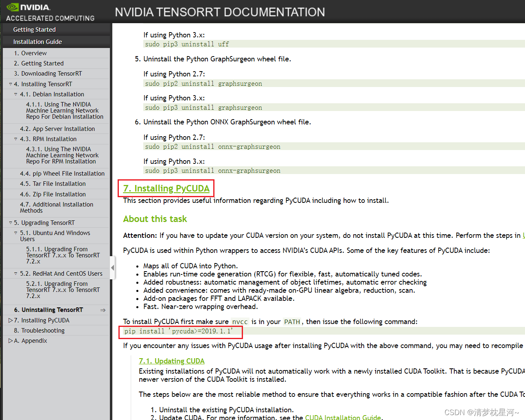
Task: Open 3. Downloading TensorRT sidebar entry
Action: [48, 74]
